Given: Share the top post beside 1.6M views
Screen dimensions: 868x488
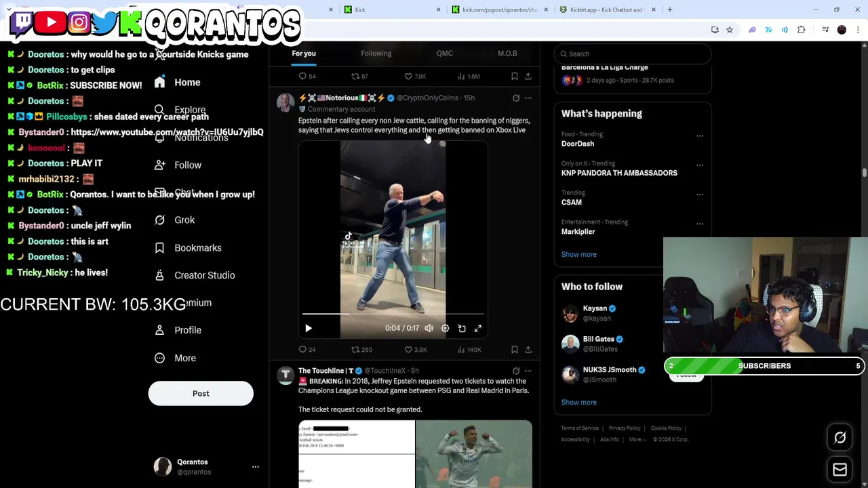Looking at the screenshot, I should click(x=528, y=77).
